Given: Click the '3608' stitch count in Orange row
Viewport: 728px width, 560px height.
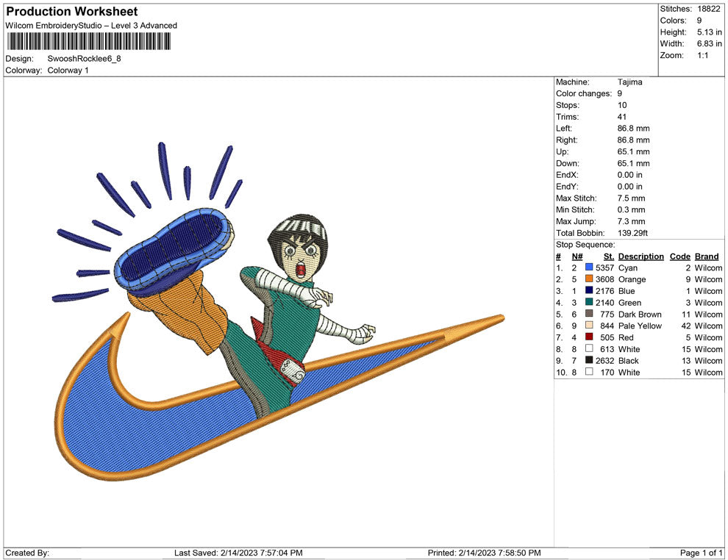Looking at the screenshot, I should pyautogui.click(x=604, y=279).
